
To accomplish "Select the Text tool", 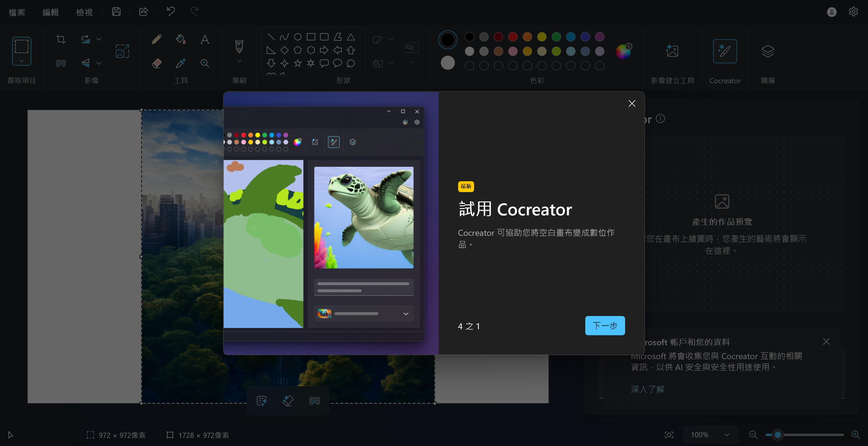I will click(x=205, y=40).
